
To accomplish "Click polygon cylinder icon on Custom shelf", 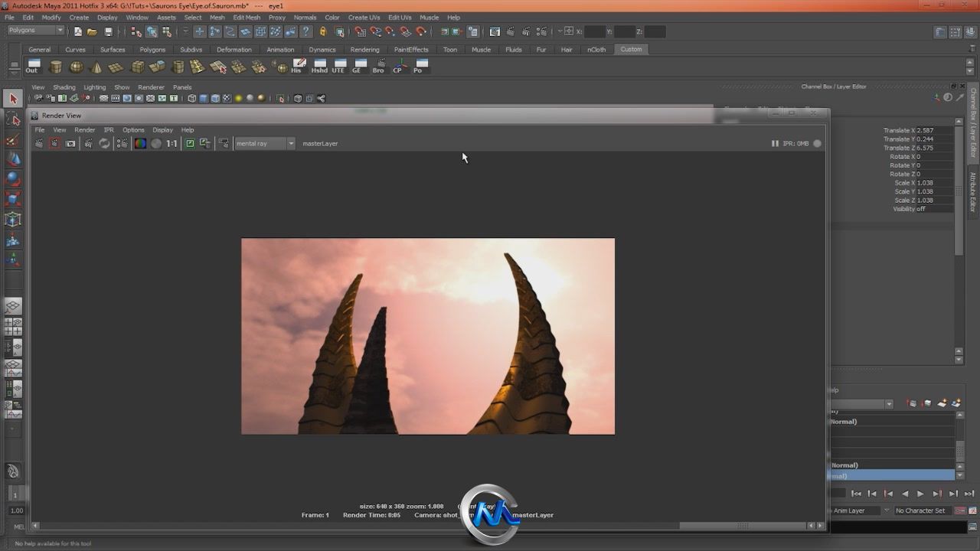I will (56, 67).
